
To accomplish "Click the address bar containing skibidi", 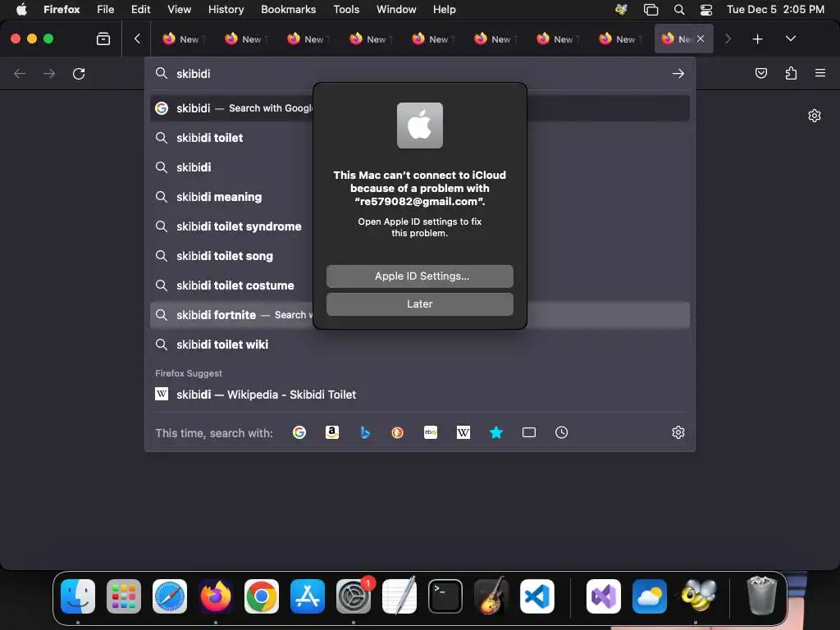I will 419,73.
